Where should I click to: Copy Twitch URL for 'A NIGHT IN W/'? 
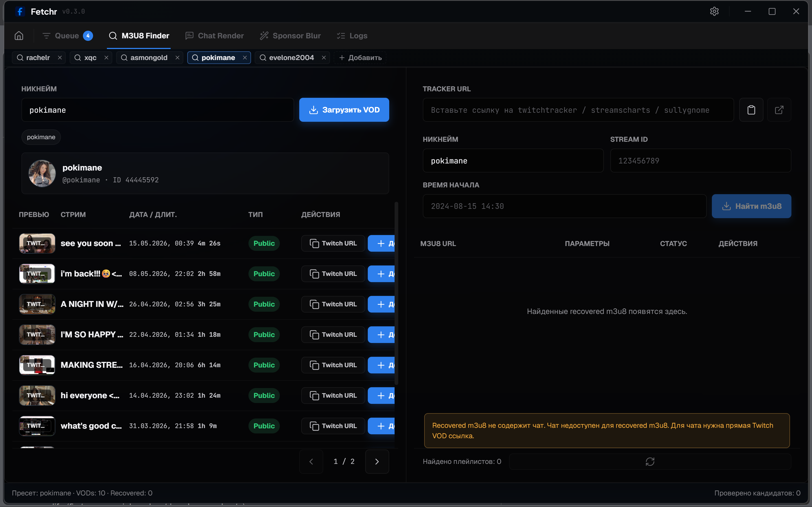[333, 304]
